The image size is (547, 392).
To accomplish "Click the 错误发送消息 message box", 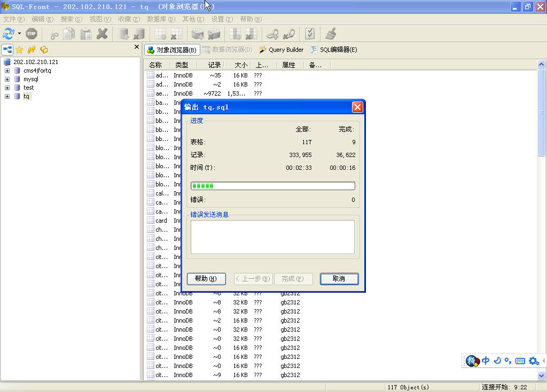I will (x=272, y=237).
